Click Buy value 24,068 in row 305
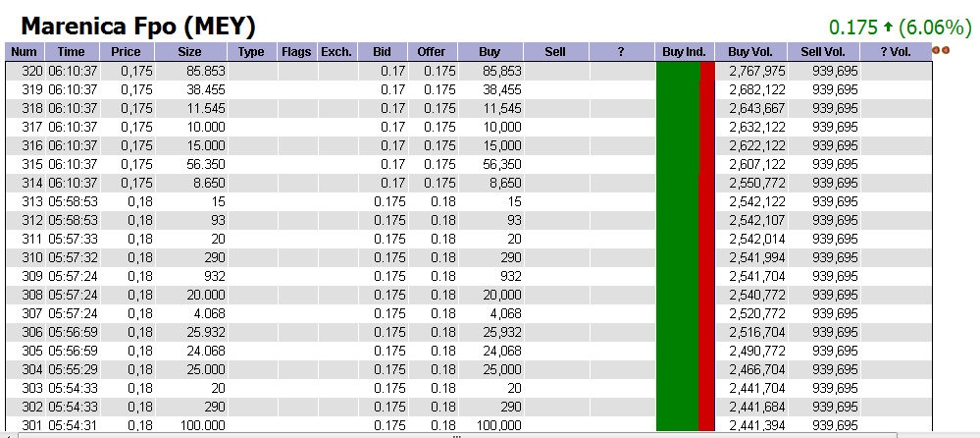The height and width of the screenshot is (438, 980). (x=502, y=351)
